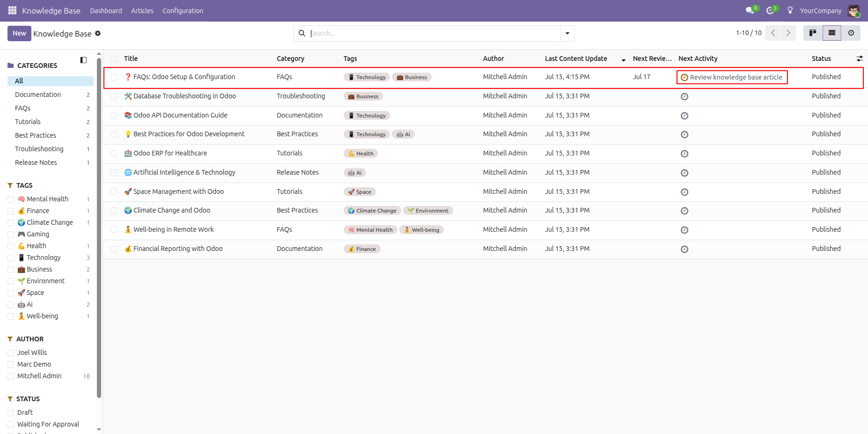
Task: Open Review knowledge base article activity
Action: pyautogui.click(x=732, y=77)
